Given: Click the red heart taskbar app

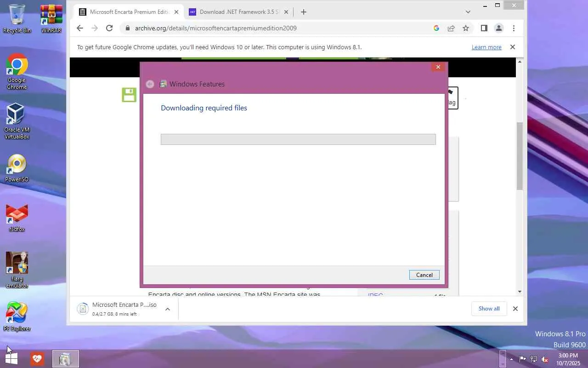Looking at the screenshot, I should click(37, 359).
